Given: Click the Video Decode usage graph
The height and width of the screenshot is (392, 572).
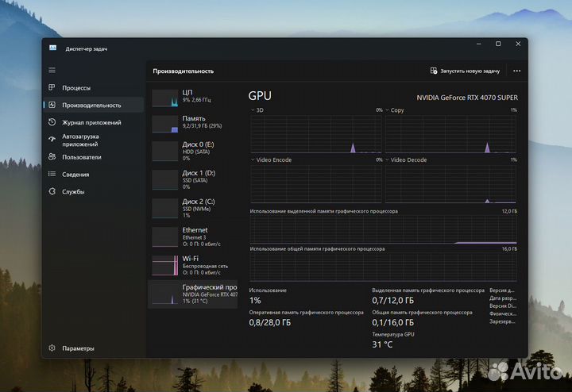Looking at the screenshot, I should coord(451,184).
